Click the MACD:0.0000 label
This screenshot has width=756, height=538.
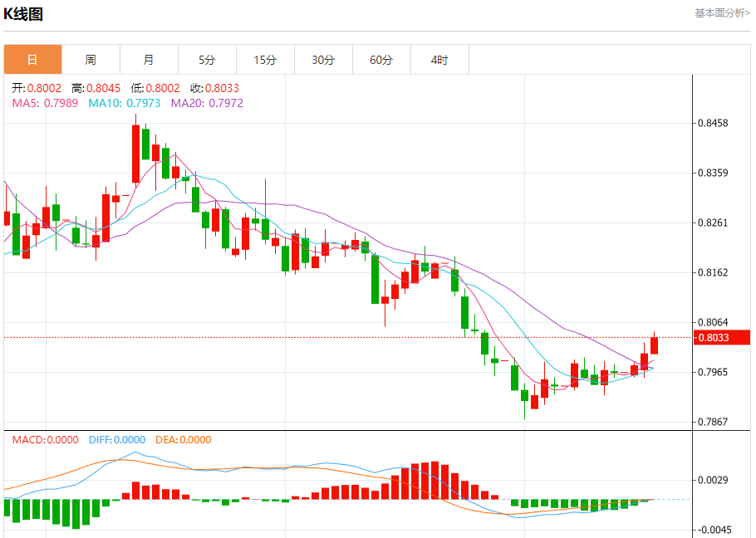point(46,440)
